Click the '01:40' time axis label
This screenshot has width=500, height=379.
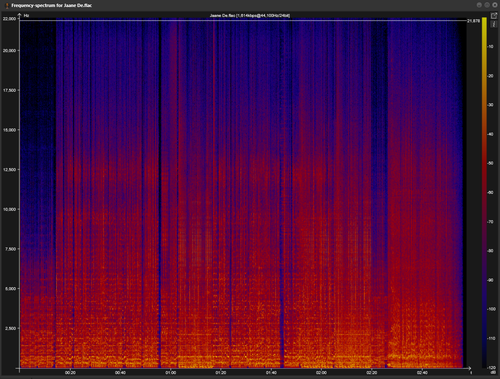pyautogui.click(x=271, y=373)
